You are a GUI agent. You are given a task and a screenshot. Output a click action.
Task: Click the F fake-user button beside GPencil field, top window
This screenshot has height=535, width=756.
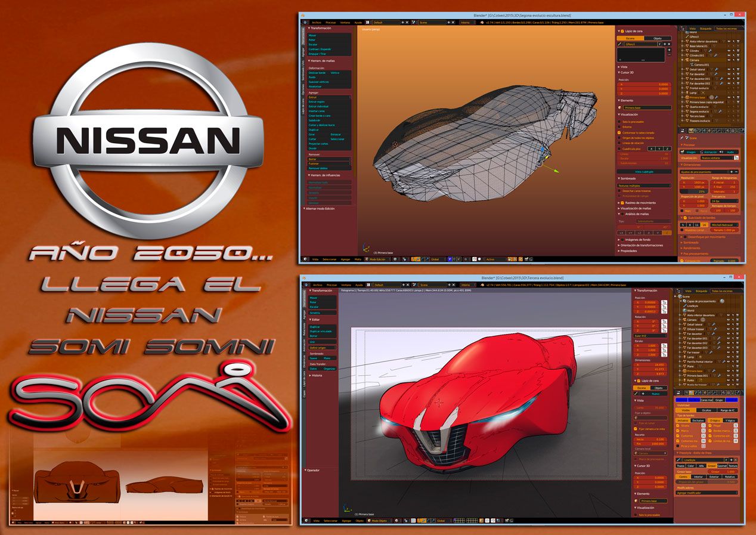pyautogui.click(x=659, y=44)
